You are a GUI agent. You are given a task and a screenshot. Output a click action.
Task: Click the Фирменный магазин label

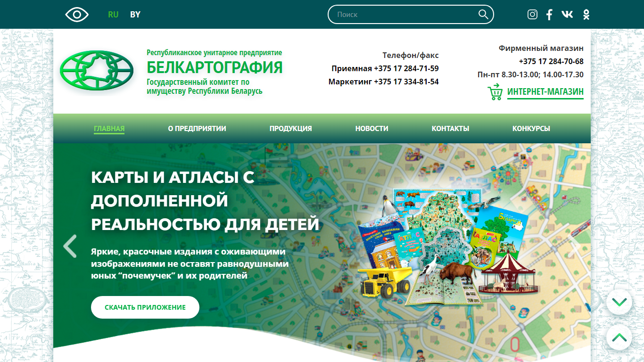click(541, 48)
